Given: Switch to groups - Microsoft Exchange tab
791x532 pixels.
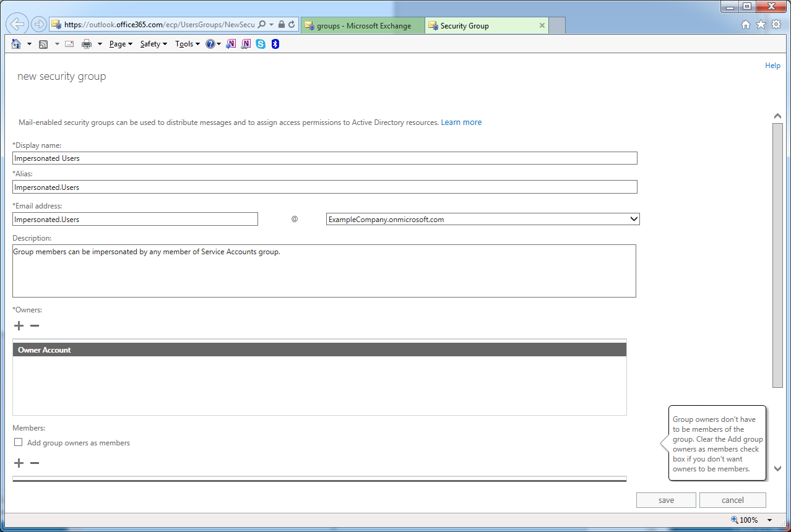Looking at the screenshot, I should point(363,26).
